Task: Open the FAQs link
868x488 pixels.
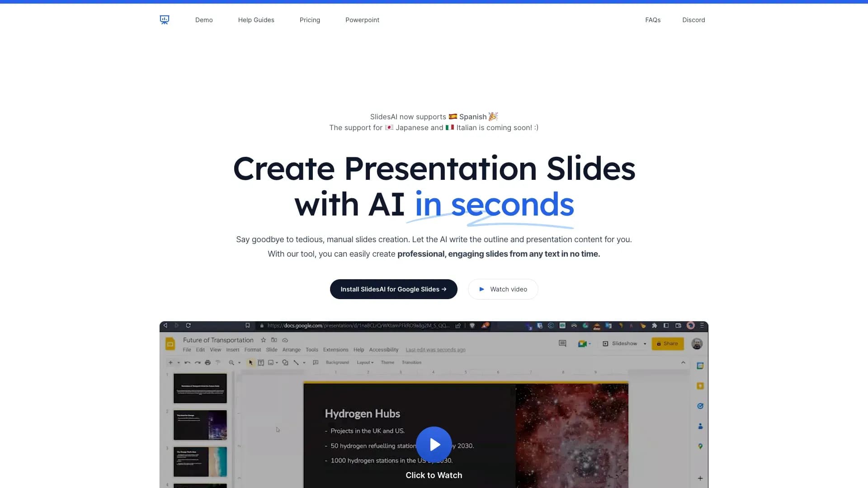Action: (x=653, y=20)
